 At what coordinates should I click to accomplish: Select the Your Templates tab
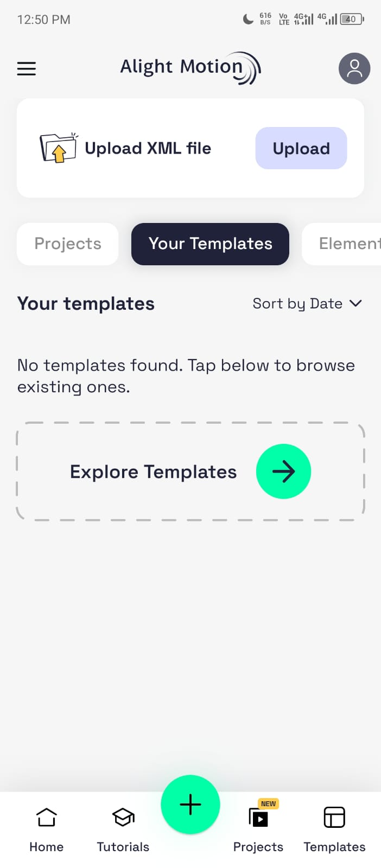210,244
